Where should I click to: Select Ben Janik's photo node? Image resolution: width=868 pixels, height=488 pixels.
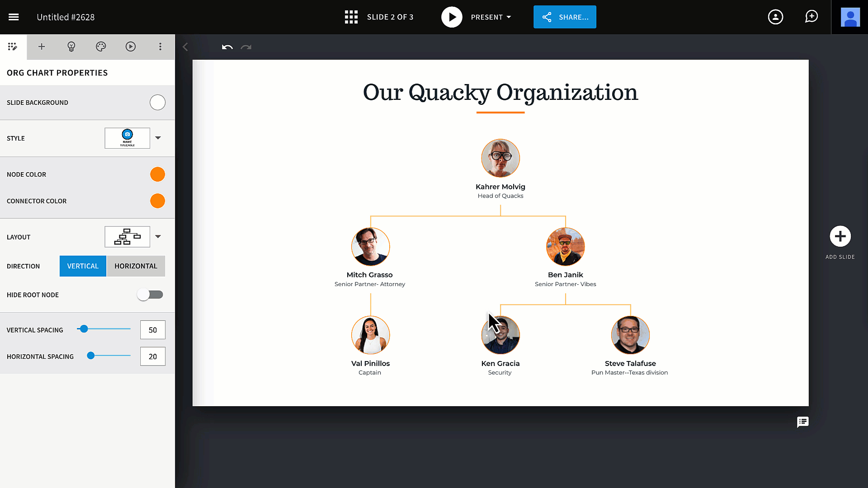[565, 247]
